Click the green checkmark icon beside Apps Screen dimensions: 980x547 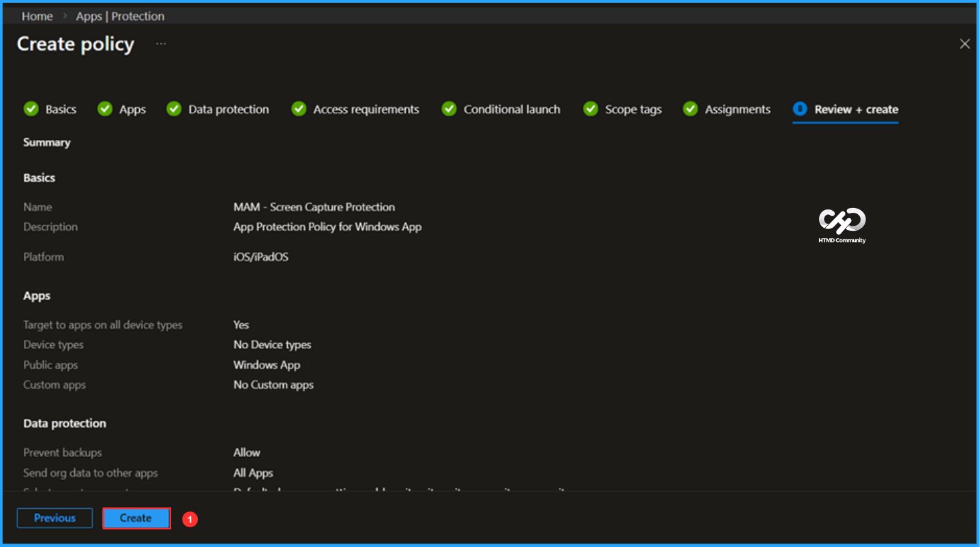tap(104, 109)
